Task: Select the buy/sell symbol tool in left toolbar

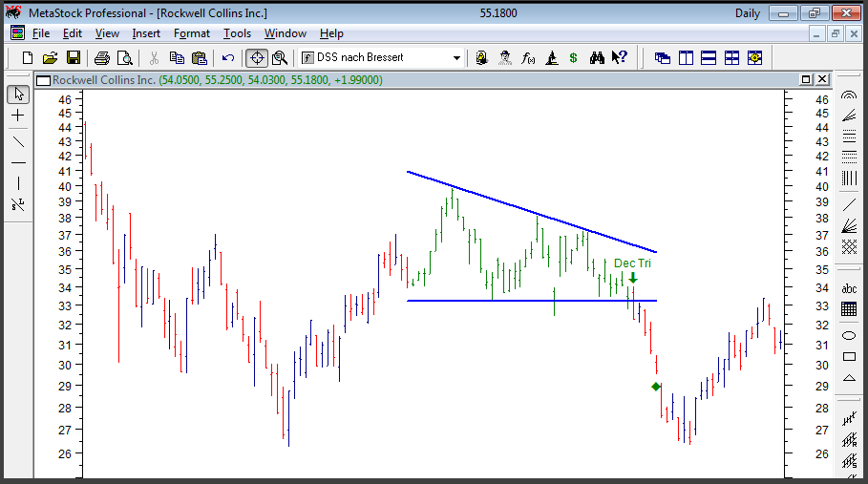Action: tap(18, 204)
